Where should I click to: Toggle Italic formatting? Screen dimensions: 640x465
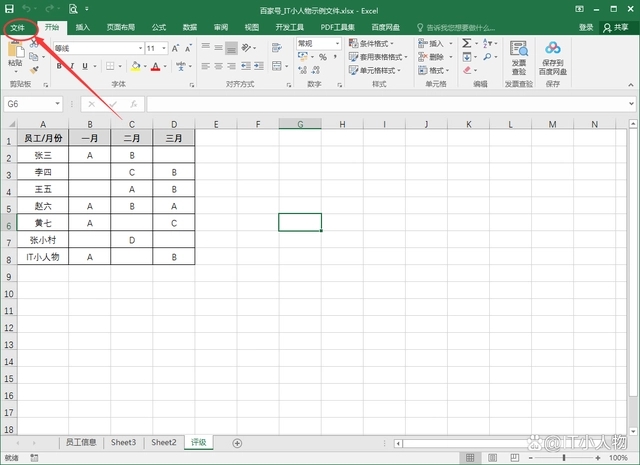(72, 66)
